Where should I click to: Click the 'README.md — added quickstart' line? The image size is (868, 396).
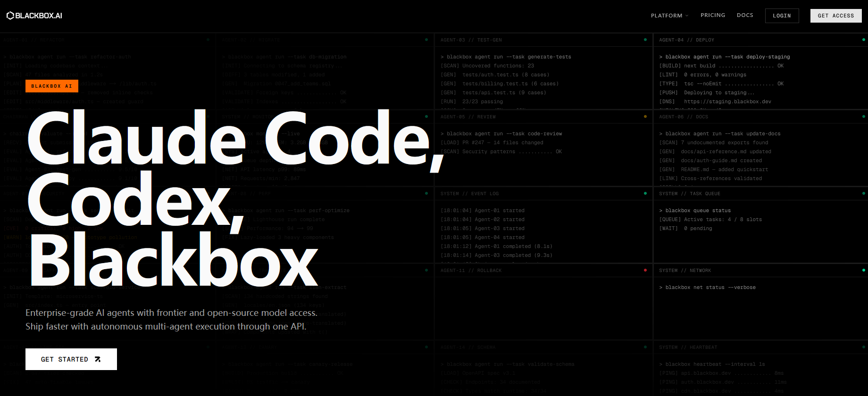pyautogui.click(x=724, y=170)
